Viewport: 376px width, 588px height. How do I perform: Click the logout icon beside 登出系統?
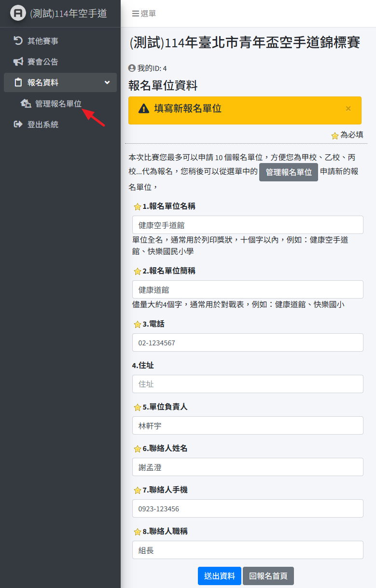click(x=18, y=124)
